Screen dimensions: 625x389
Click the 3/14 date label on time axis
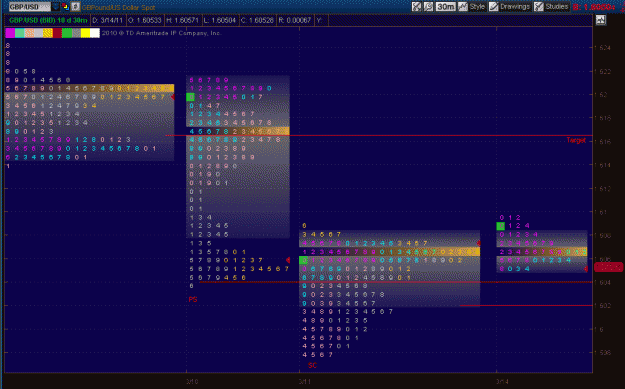click(502, 381)
